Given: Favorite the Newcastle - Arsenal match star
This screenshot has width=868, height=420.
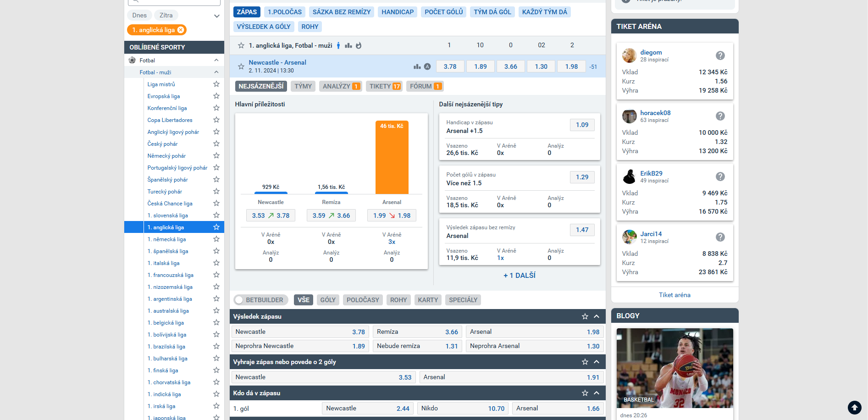Looking at the screenshot, I should pyautogui.click(x=241, y=66).
